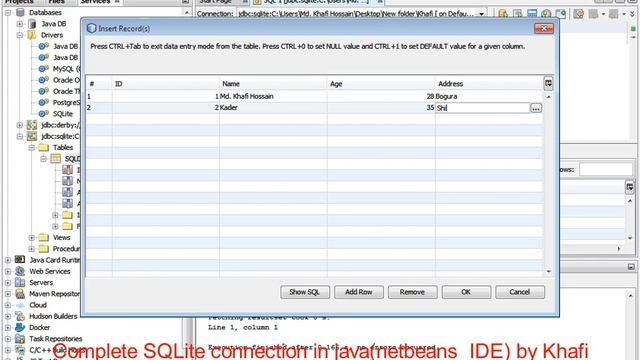The image size is (640, 360).
Task: Click the Cloud icon
Action: pos(20,305)
